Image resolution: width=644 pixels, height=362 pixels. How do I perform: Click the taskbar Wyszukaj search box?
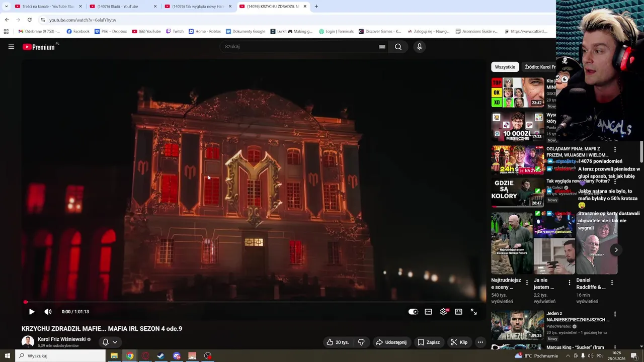[x=60, y=356]
